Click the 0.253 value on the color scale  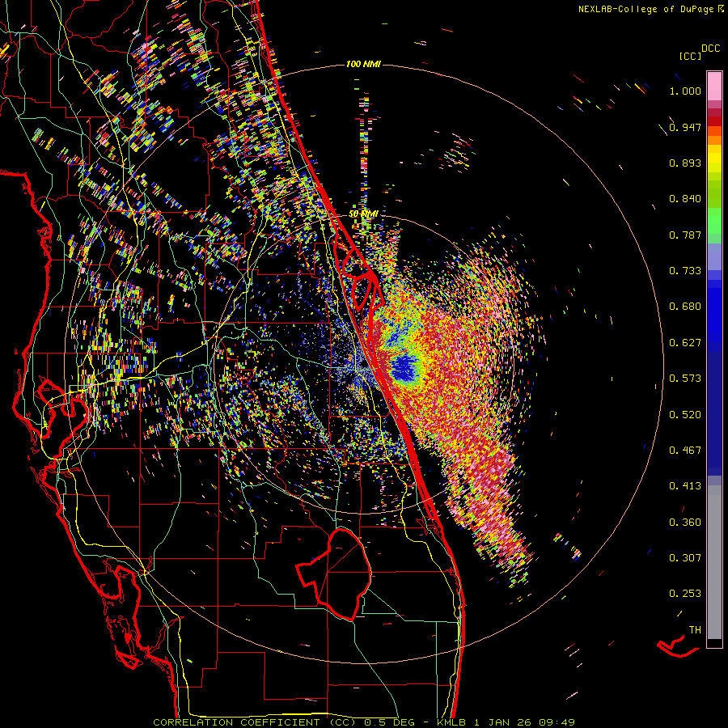tap(685, 594)
